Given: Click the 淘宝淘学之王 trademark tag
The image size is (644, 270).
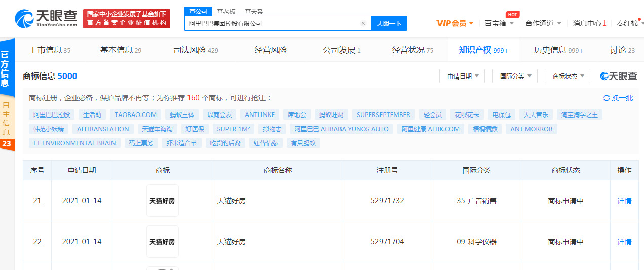Looking at the screenshot, I should pyautogui.click(x=579, y=114).
